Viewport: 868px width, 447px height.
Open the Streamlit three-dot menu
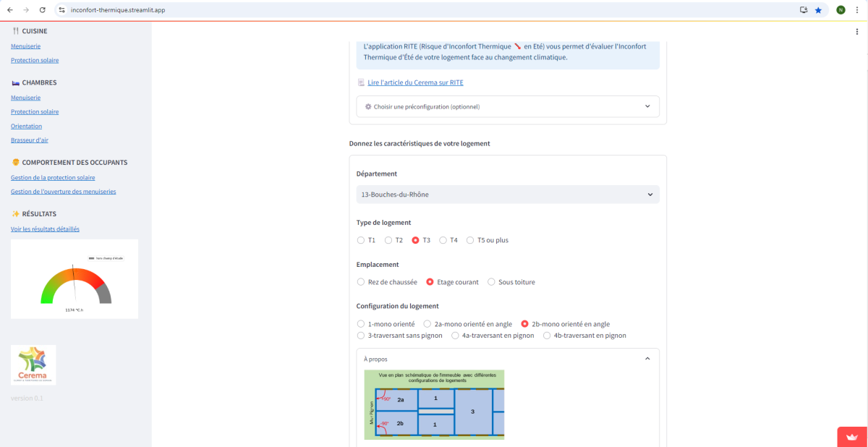pyautogui.click(x=857, y=32)
